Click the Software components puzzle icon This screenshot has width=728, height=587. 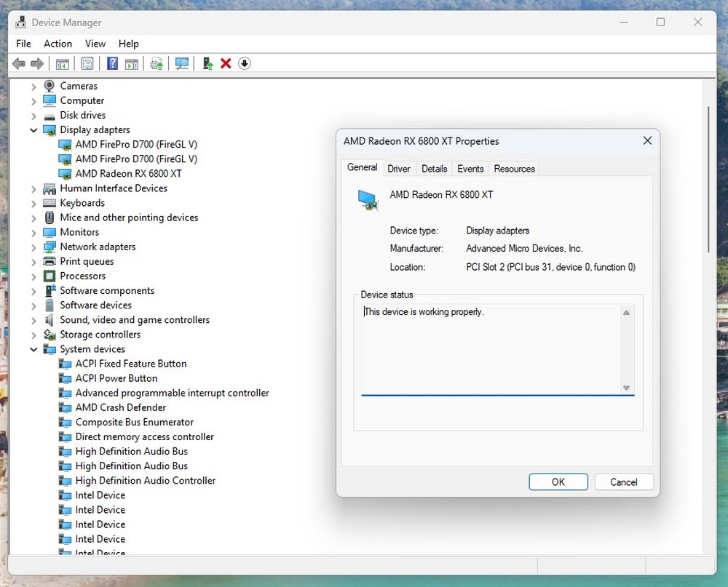tap(50, 290)
